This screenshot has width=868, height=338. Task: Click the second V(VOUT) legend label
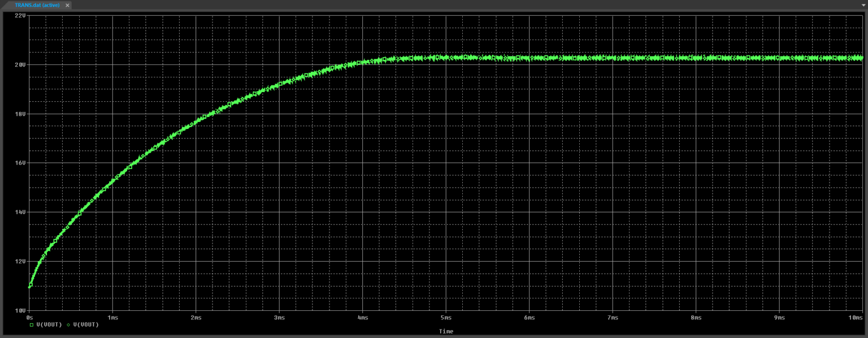[x=86, y=324]
